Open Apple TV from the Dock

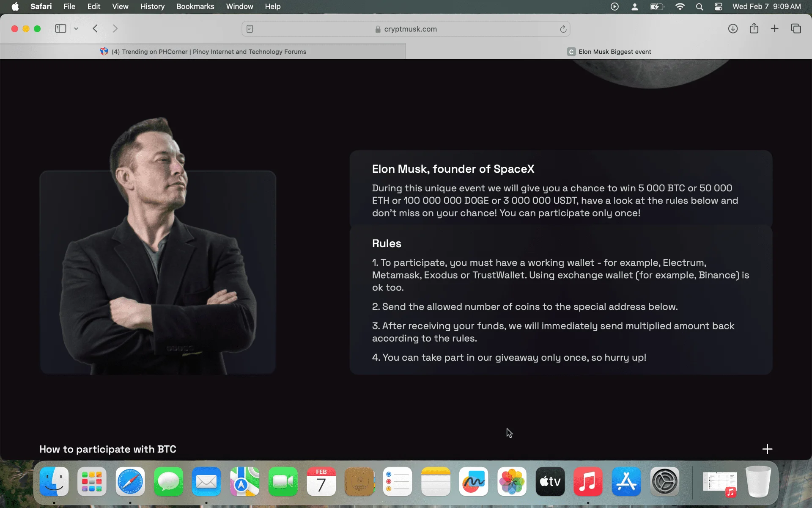click(x=550, y=481)
